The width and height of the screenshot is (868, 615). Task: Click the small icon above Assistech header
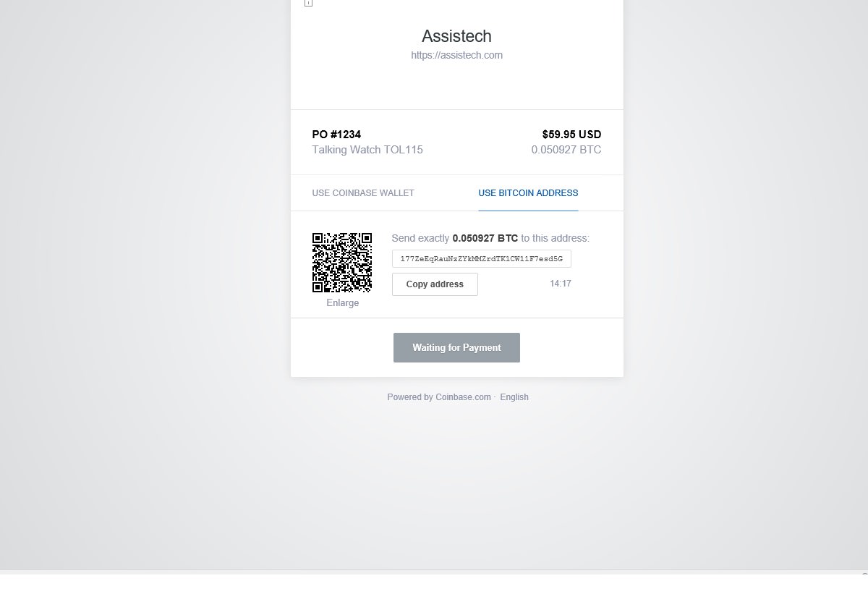308,3
